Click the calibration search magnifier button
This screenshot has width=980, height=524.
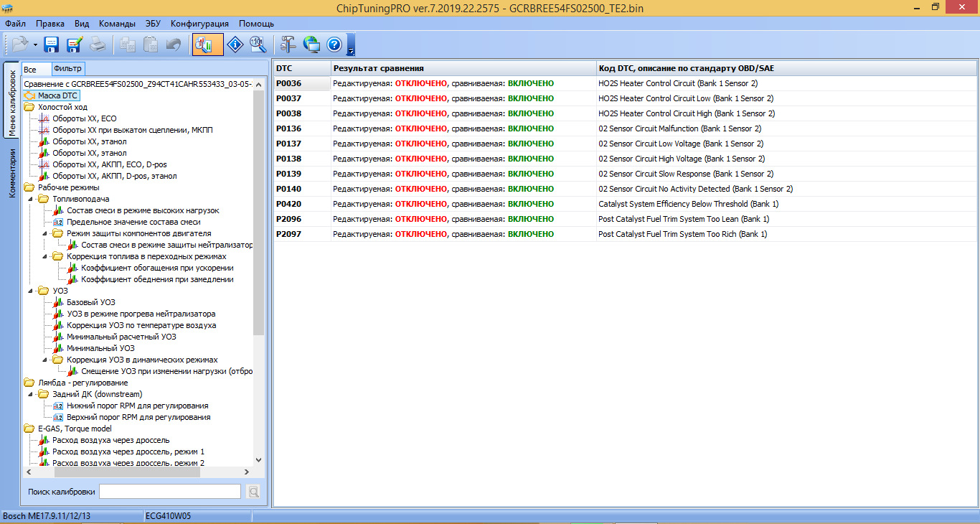253,492
